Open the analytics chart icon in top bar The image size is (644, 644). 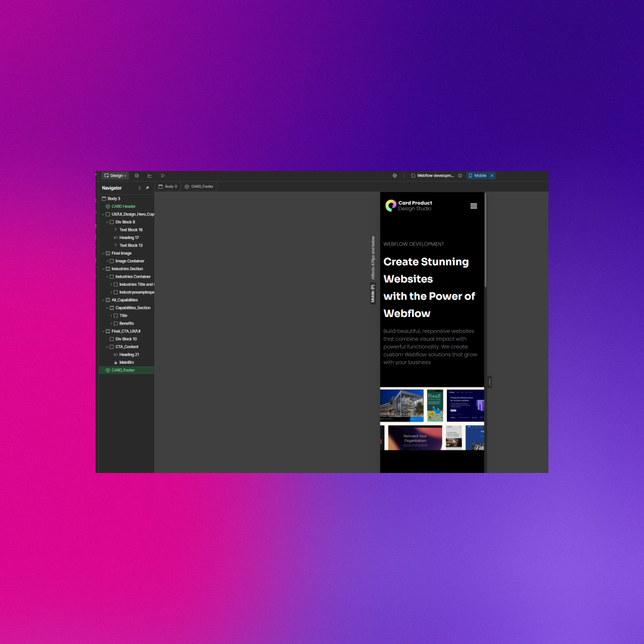150,176
